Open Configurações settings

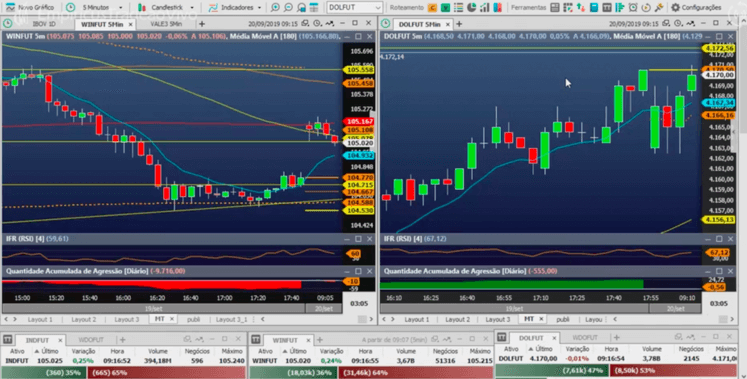(x=697, y=7)
